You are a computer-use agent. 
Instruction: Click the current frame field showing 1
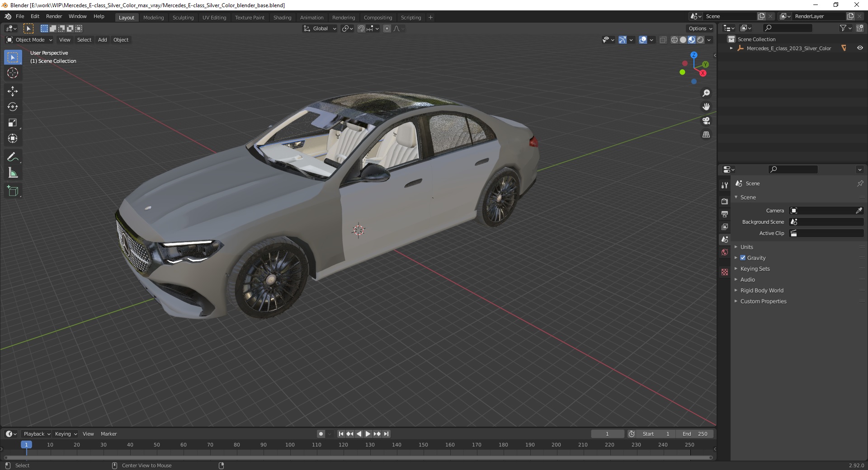pyautogui.click(x=607, y=434)
